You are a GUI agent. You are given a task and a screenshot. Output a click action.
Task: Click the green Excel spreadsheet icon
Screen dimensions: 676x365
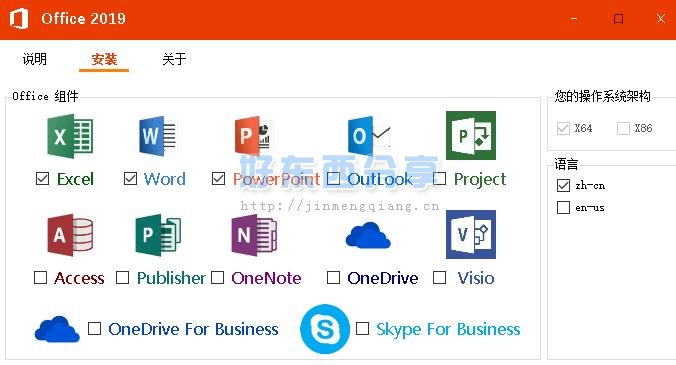pos(70,136)
